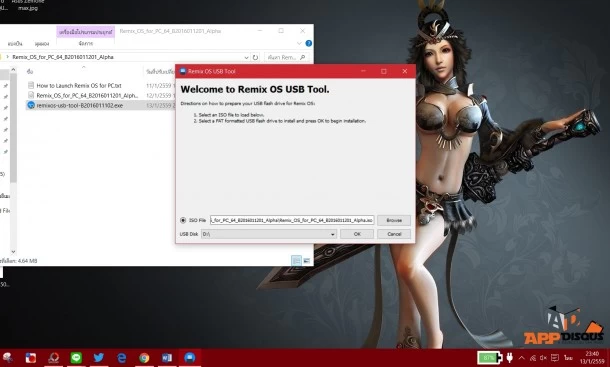Cancel the Remix OS USB Tool
Image resolution: width=610 pixels, height=367 pixels.
coord(394,234)
